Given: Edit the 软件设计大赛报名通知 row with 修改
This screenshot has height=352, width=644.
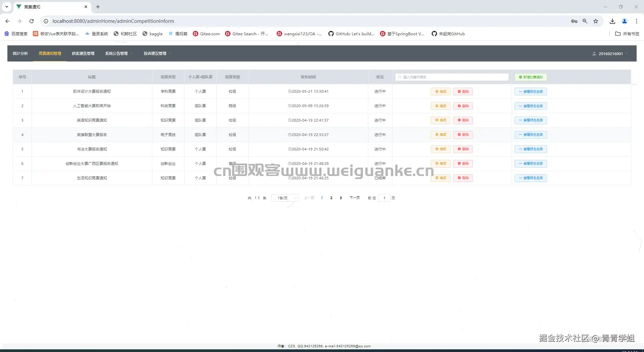Looking at the screenshot, I should (x=440, y=92).
